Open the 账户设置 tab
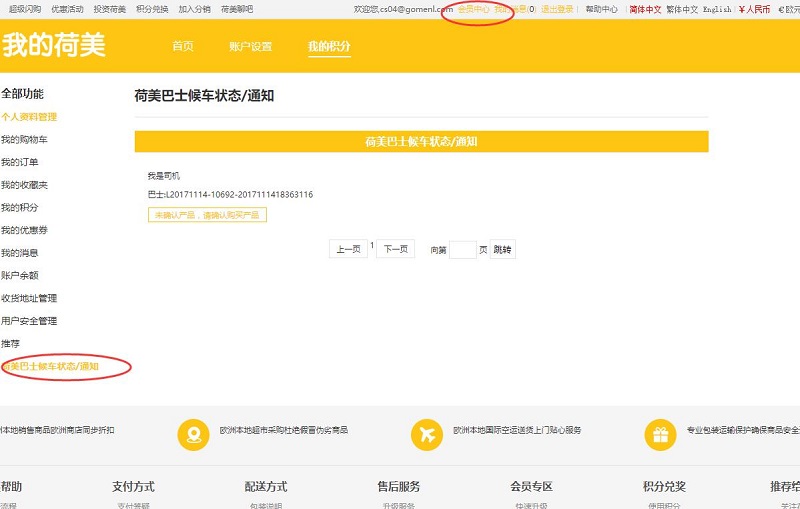800x509 pixels. [x=251, y=46]
